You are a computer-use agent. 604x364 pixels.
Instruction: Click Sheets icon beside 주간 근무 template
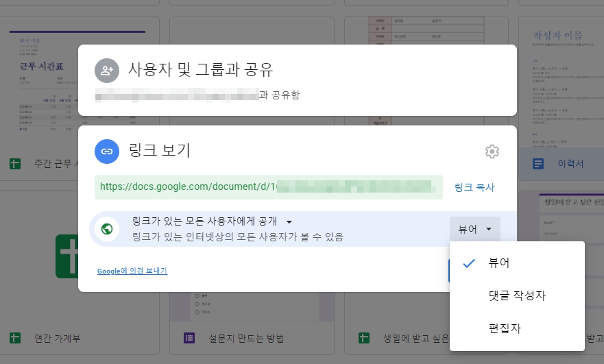click(15, 164)
